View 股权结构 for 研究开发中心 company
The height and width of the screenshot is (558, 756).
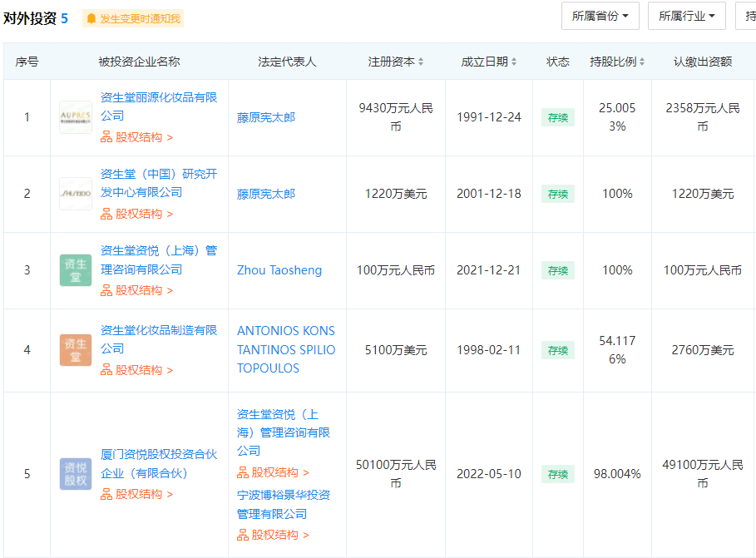tap(136, 214)
